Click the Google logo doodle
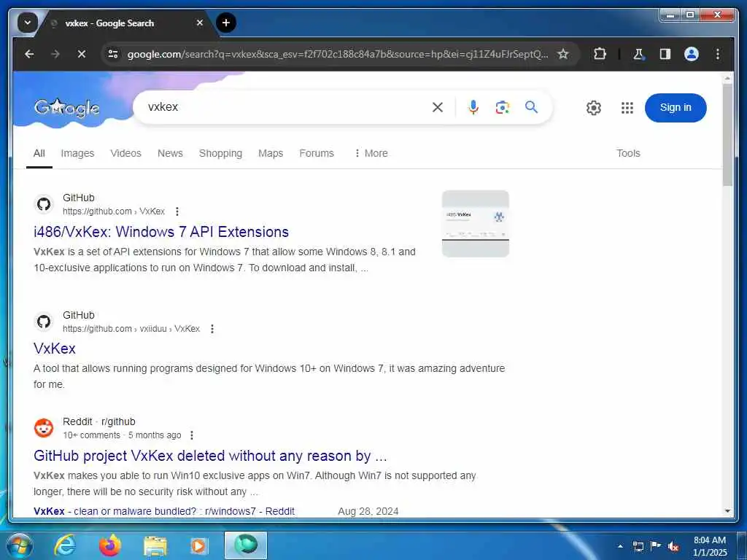The image size is (747, 560). click(66, 108)
